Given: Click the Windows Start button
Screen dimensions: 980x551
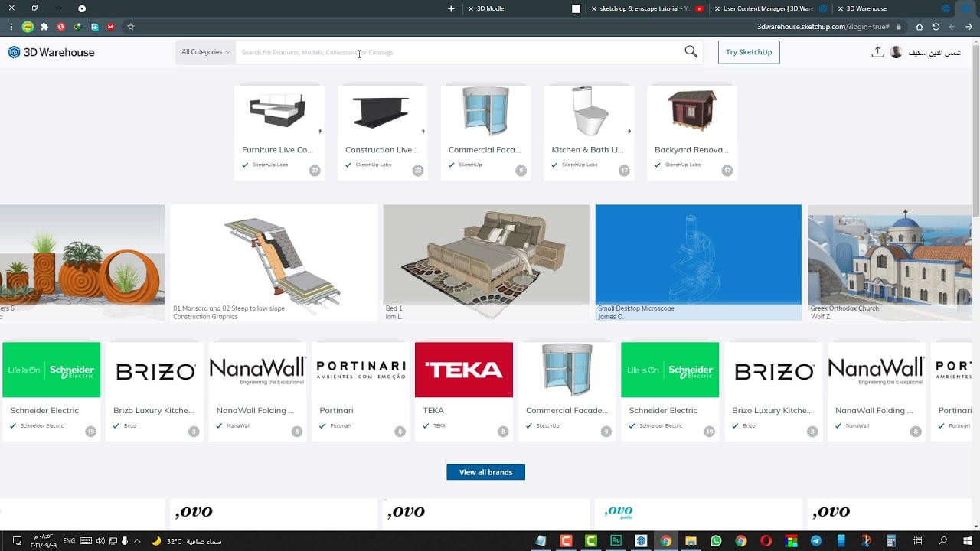Looking at the screenshot, I should [x=969, y=541].
